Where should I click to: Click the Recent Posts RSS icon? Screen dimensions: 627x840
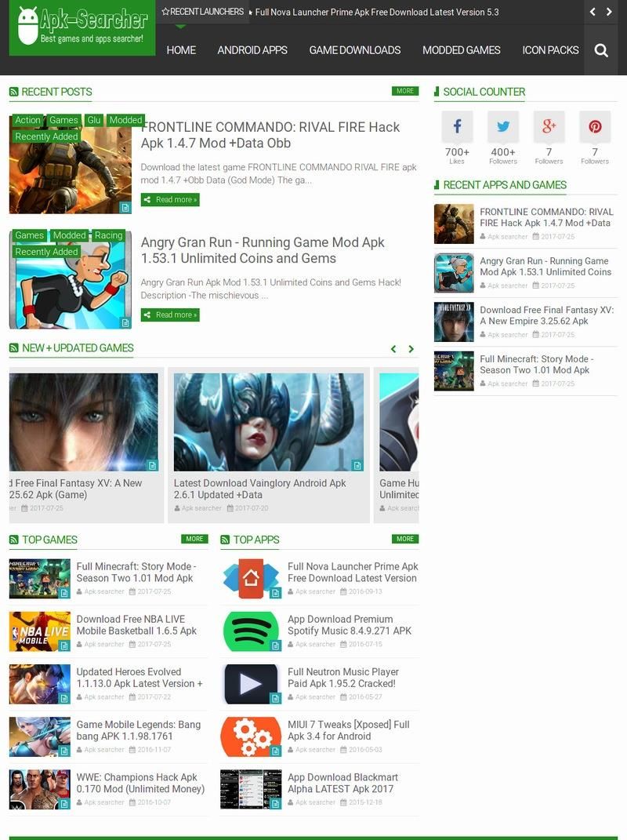(14, 92)
